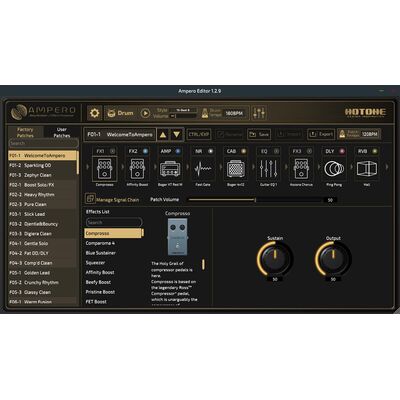
Task: Start drum playback with the play button
Action: tap(145, 113)
